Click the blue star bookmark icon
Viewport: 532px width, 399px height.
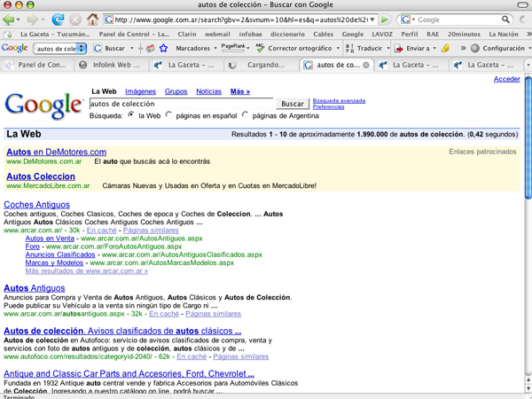162,48
